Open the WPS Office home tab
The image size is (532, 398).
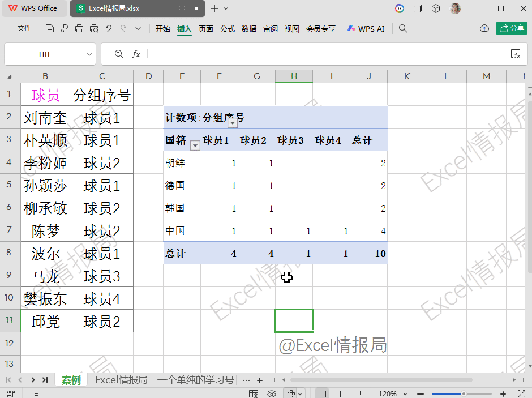(33, 8)
